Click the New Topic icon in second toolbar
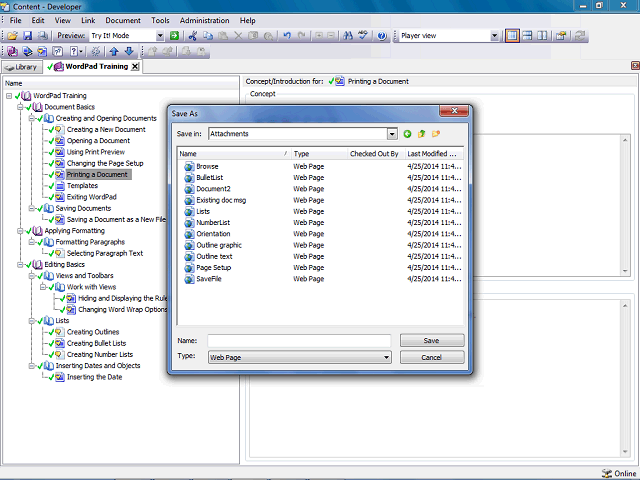640x480 pixels. point(27,51)
